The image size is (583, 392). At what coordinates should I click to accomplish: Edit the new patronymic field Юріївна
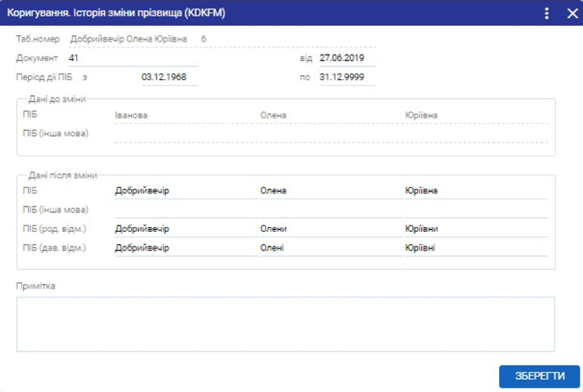tap(475, 191)
